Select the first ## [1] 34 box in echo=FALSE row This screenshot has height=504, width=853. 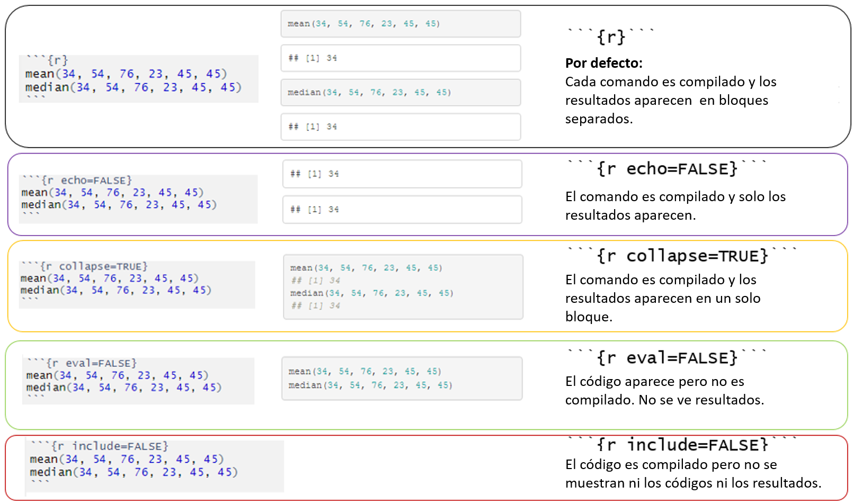pos(403,174)
